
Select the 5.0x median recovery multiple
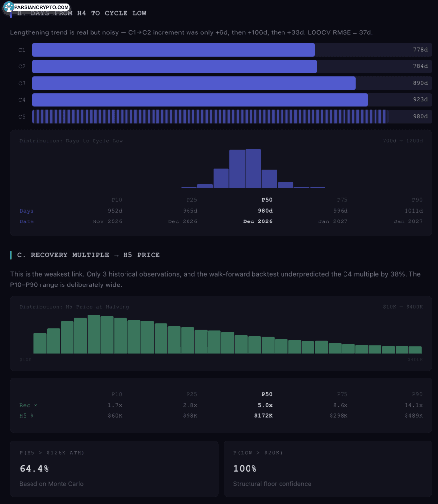264,405
